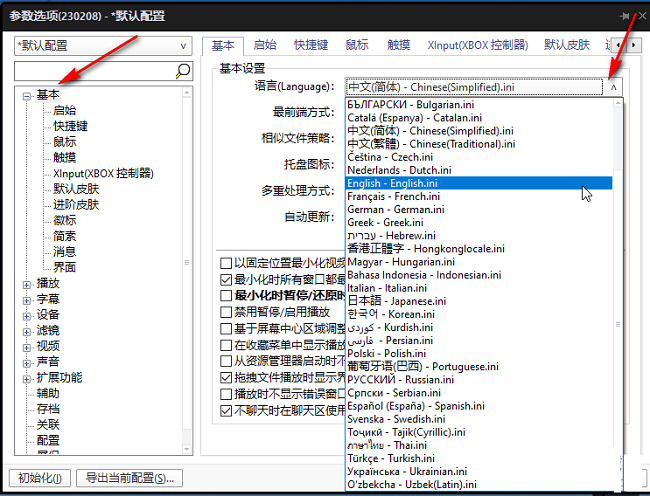
Task: Switch to the 快捷键 tab
Action: (309, 45)
